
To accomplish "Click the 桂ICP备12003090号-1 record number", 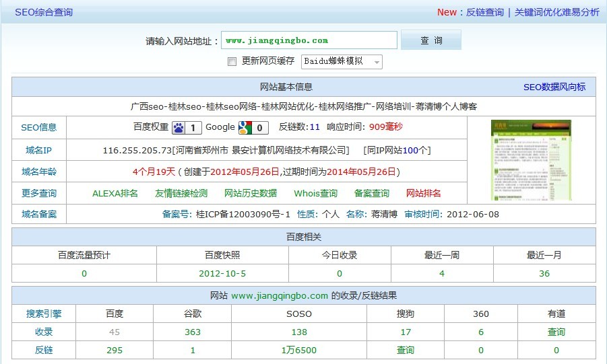I will point(243,215).
